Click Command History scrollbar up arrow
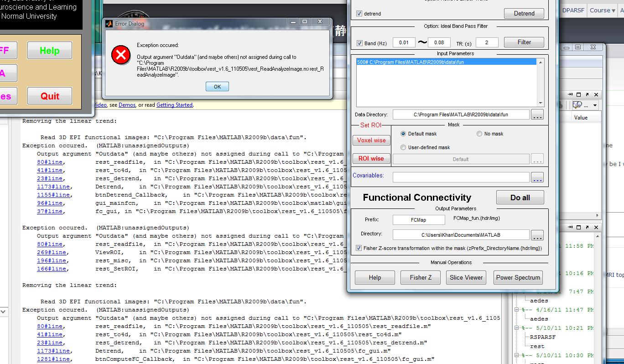This screenshot has height=364, width=624. coord(598,236)
